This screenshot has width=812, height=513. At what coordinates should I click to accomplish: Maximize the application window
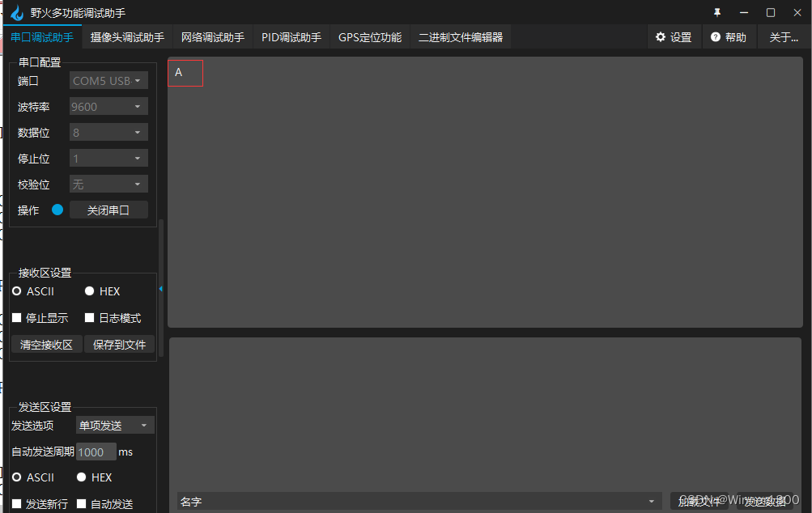(x=771, y=12)
